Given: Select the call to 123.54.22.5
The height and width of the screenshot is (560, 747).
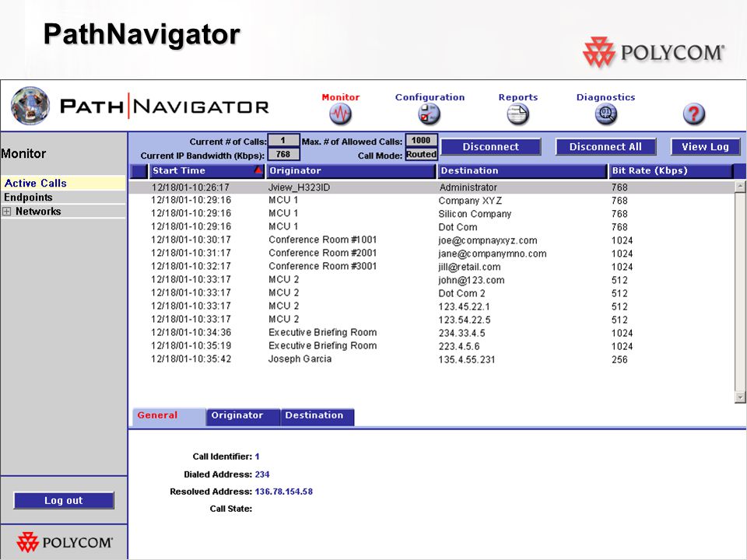Looking at the screenshot, I should [432, 320].
